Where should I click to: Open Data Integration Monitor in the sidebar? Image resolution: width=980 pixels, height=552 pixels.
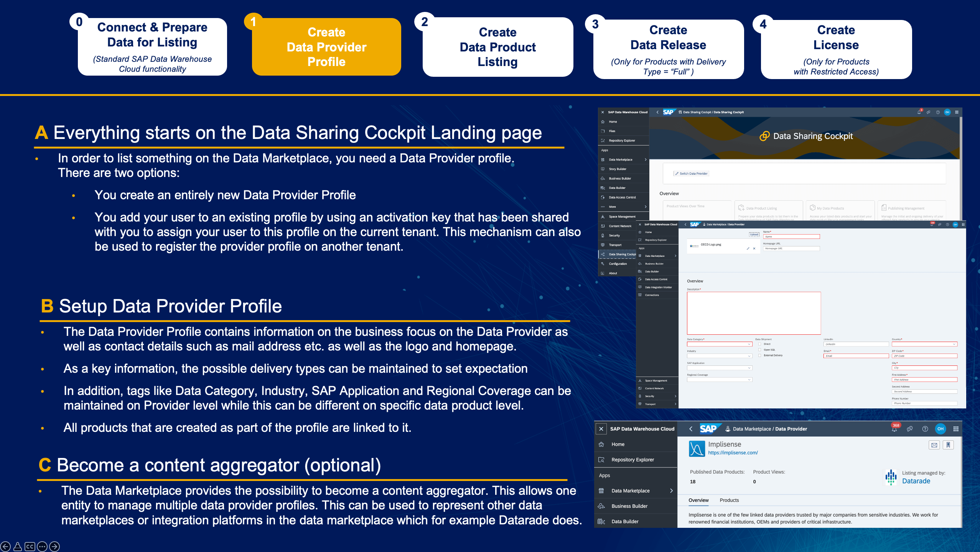pos(657,287)
